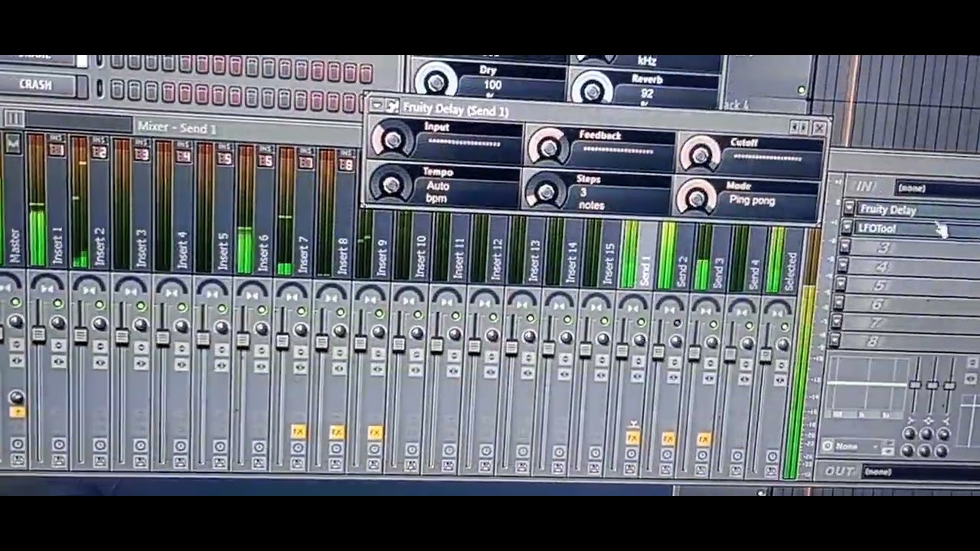Enable Send 2 with its mute LED
The height and width of the screenshot is (551, 980).
[x=677, y=322]
